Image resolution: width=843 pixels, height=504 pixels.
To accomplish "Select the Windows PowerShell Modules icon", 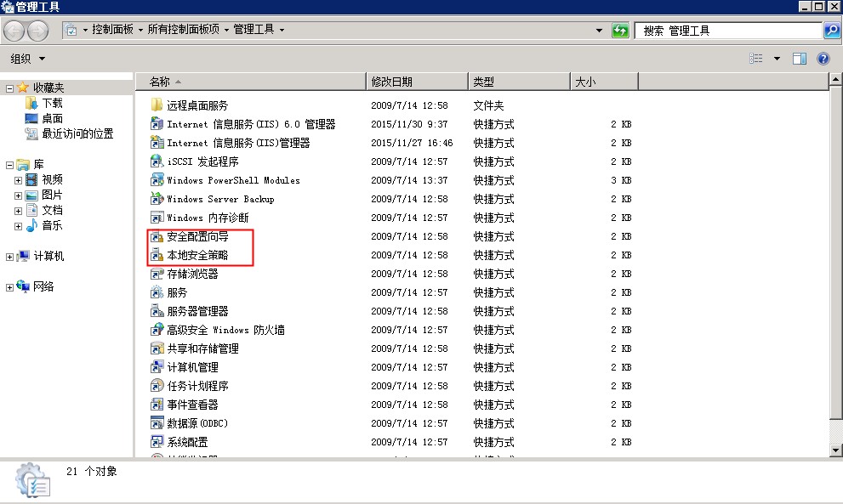I will tap(157, 180).
